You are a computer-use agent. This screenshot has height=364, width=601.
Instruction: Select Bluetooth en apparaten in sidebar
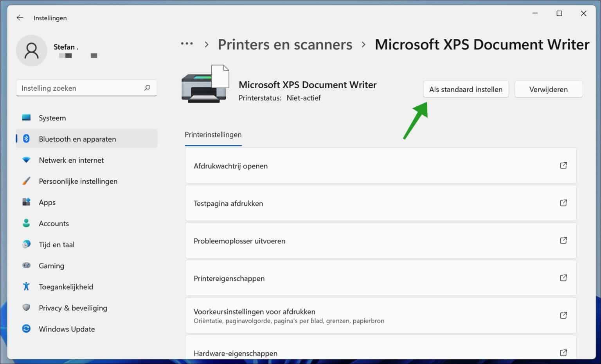(77, 139)
